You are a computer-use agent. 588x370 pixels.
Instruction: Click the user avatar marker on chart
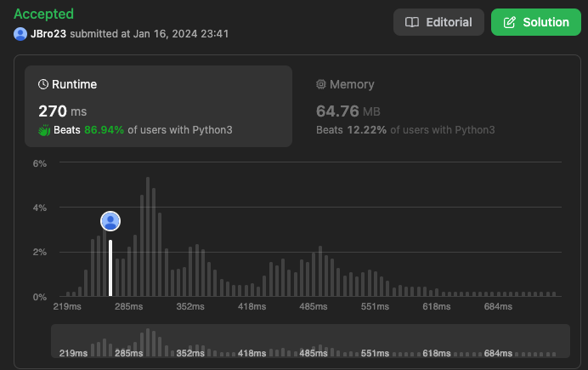(110, 221)
